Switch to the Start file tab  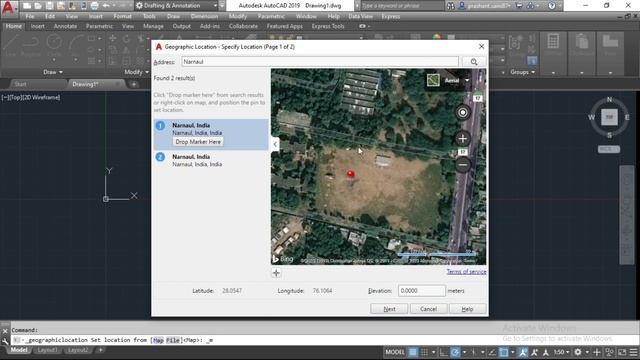(x=20, y=84)
